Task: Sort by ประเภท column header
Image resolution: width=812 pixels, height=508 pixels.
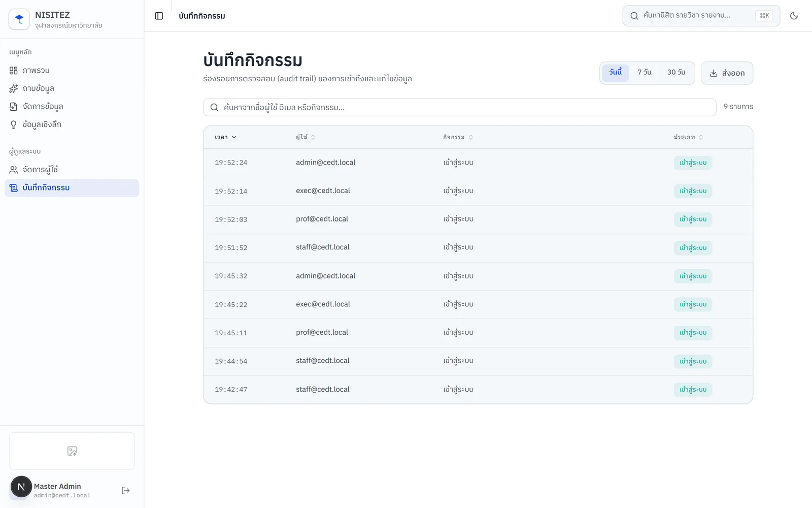Action: coord(688,137)
